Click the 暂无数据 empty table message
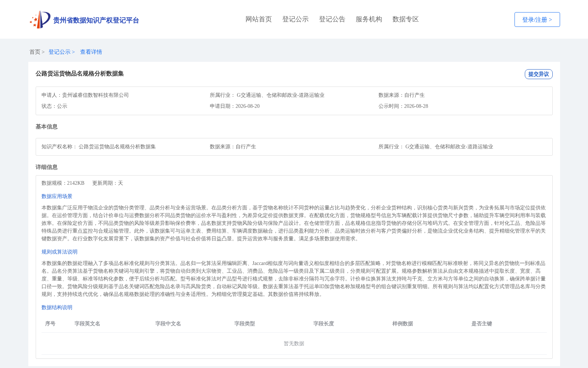Image resolution: width=588 pixels, height=368 pixels. click(294, 343)
